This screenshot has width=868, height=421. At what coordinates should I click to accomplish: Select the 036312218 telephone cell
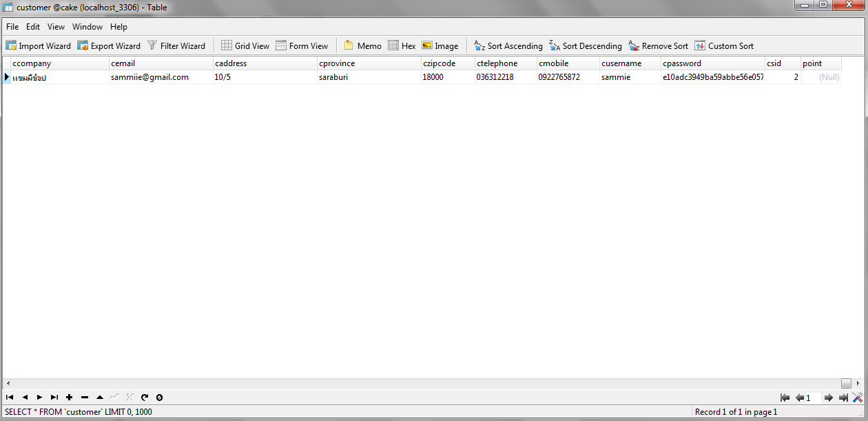506,77
